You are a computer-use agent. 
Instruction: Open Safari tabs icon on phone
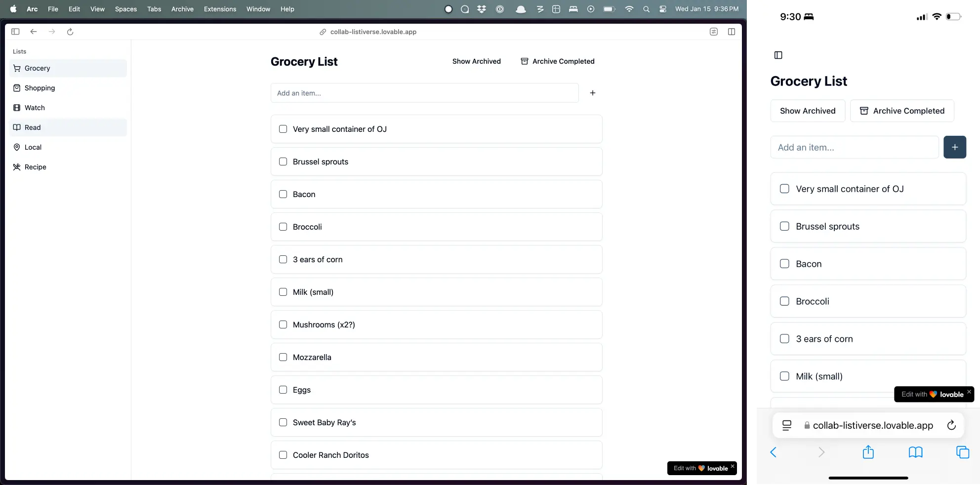tap(963, 452)
